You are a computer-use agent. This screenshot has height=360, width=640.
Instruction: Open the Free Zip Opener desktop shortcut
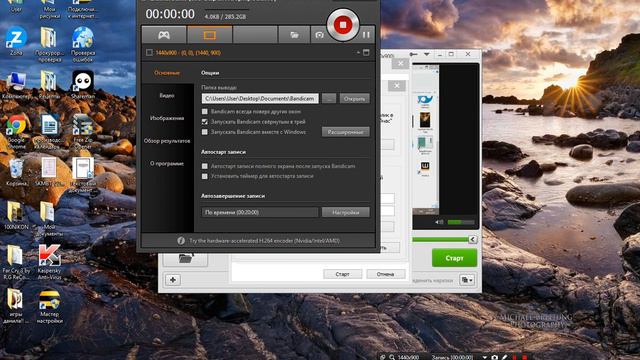coord(83,131)
